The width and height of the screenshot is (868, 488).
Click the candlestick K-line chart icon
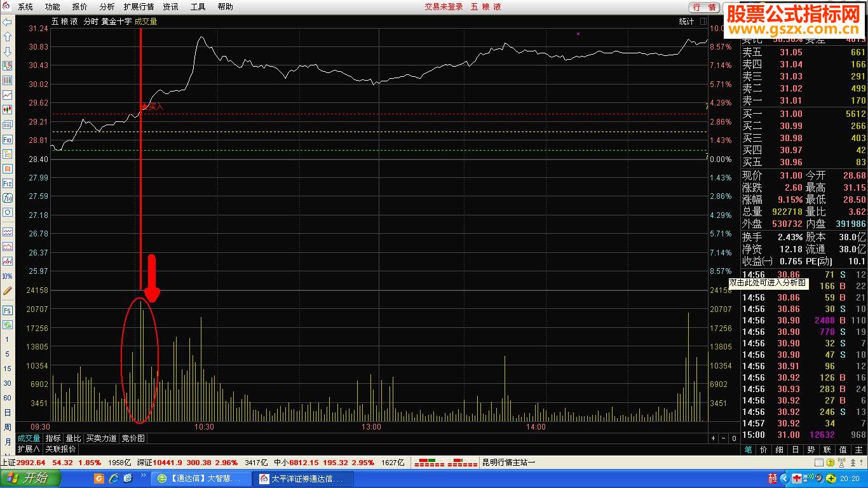point(8,110)
